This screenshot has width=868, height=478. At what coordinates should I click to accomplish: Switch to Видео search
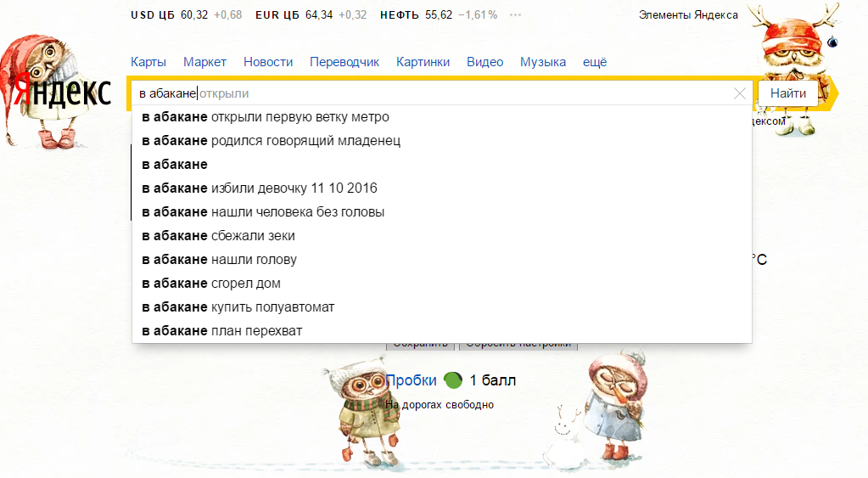coord(485,62)
